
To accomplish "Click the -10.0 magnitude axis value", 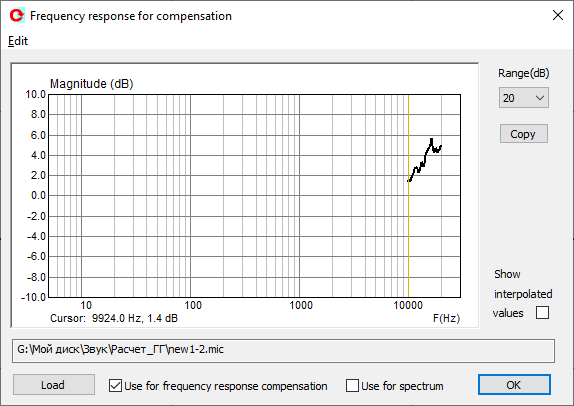I will click(34, 297).
